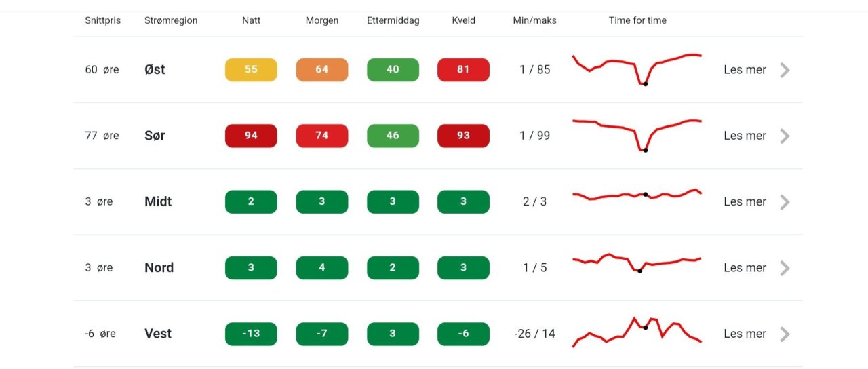Click the Strømregion column header

pos(171,20)
